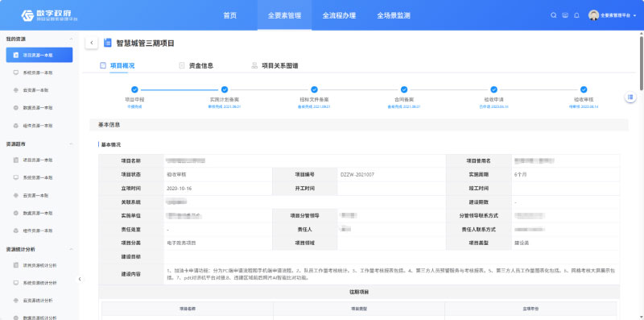Open 项目资源一本账 under 我的资源
Screen dimensions: 644x320
[x=39, y=55]
